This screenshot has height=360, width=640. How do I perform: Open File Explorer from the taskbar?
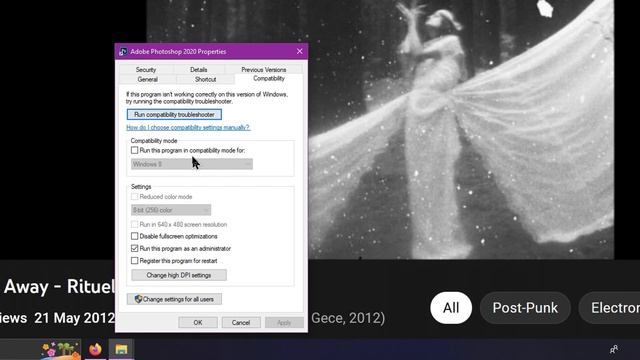pos(121,349)
